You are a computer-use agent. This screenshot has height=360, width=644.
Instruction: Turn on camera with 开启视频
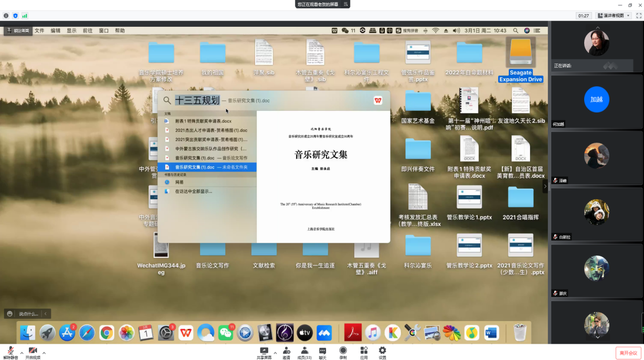click(x=33, y=351)
